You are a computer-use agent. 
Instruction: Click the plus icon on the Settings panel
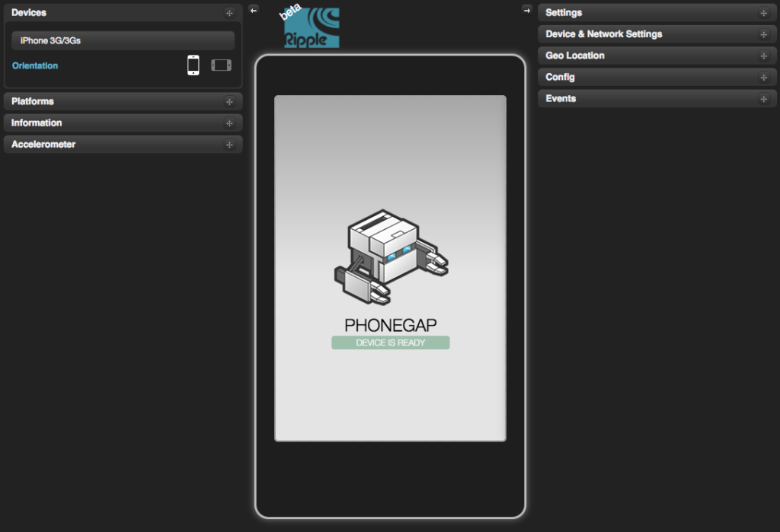point(762,12)
